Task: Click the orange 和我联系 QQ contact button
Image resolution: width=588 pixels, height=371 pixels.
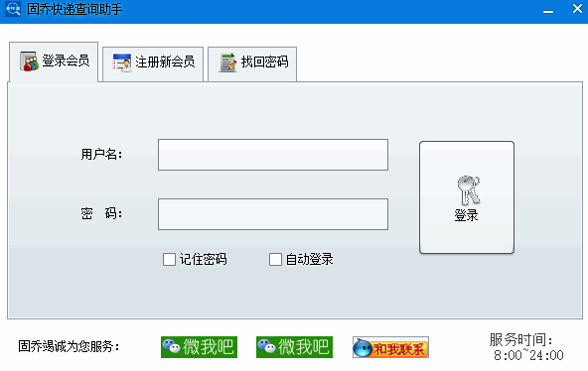Action: pos(390,347)
